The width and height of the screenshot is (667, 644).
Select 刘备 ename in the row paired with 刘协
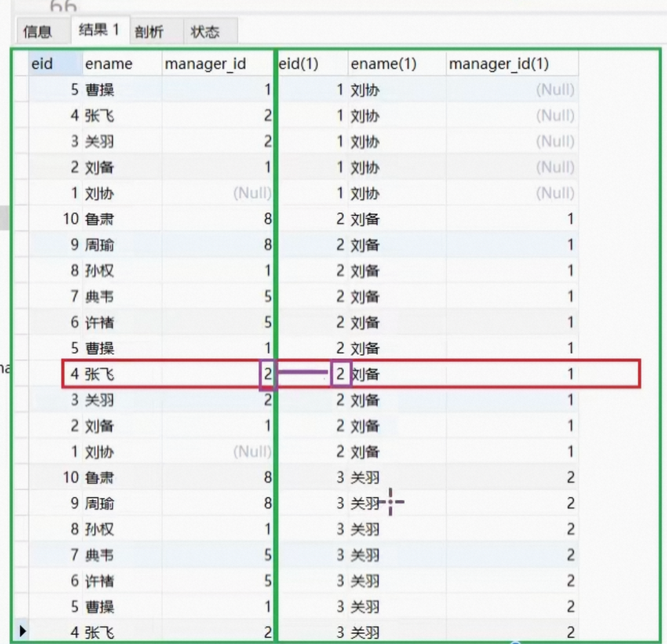[99, 168]
